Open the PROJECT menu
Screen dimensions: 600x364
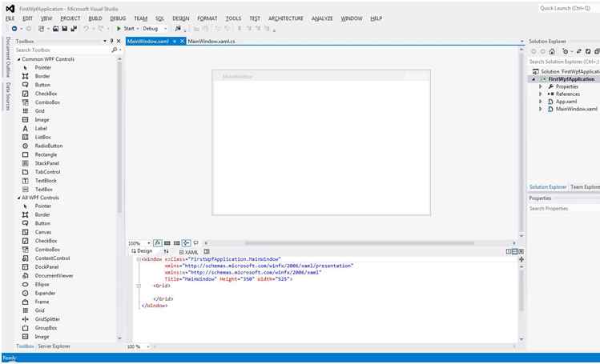[70, 18]
